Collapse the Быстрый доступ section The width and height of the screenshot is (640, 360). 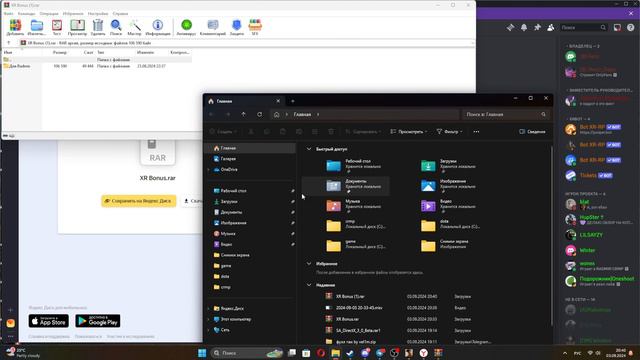click(x=309, y=149)
